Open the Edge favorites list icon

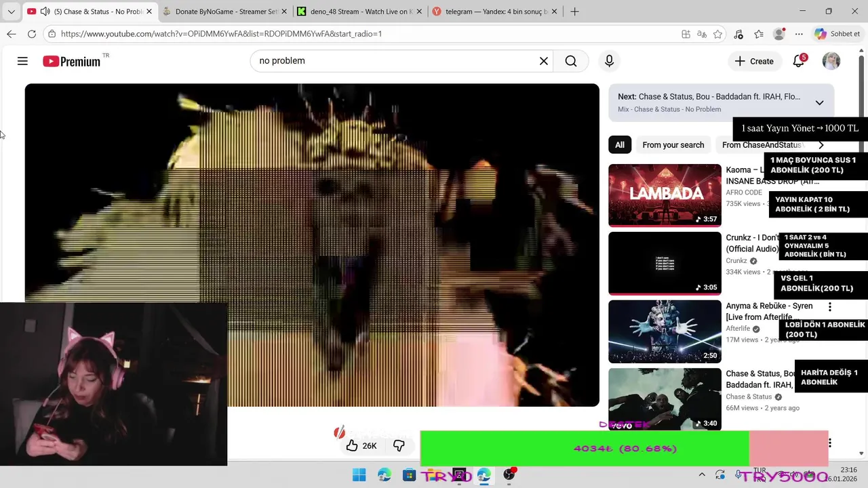(x=759, y=34)
